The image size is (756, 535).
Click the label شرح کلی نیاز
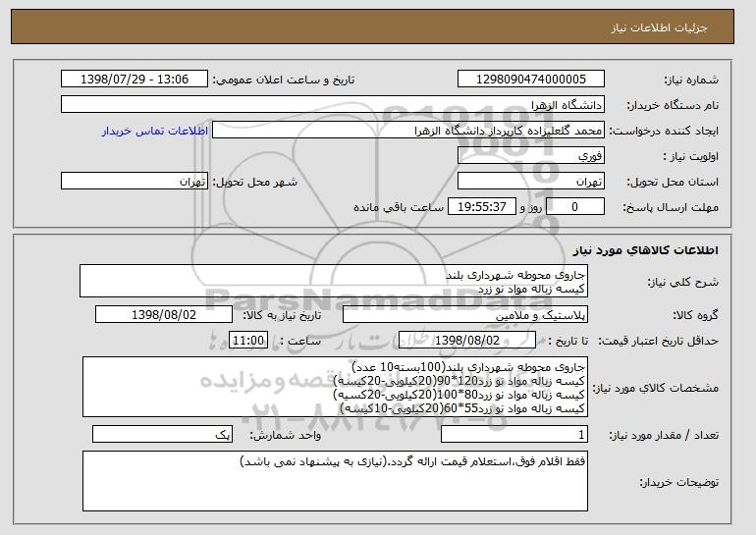pos(682,282)
